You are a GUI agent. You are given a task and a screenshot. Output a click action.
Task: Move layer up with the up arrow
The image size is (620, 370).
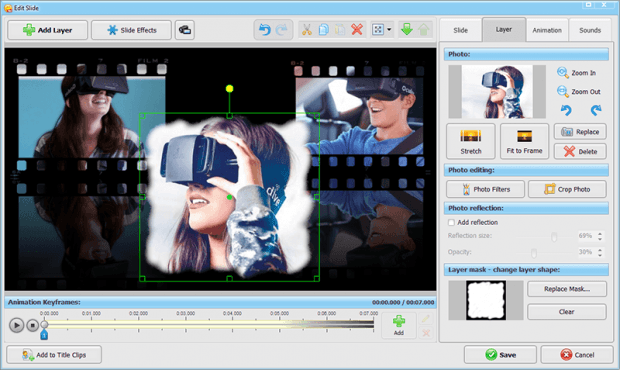pyautogui.click(x=424, y=30)
